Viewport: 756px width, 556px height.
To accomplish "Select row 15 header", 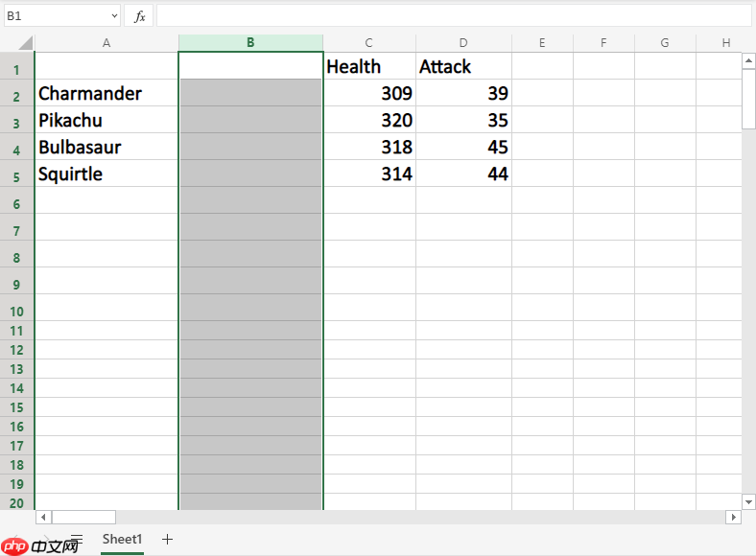I will [x=17, y=407].
